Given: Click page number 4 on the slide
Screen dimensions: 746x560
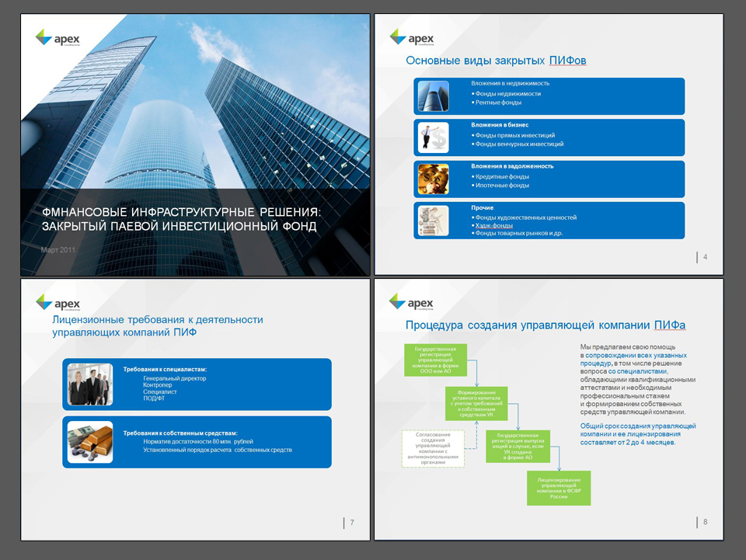Looking at the screenshot, I should click(705, 257).
